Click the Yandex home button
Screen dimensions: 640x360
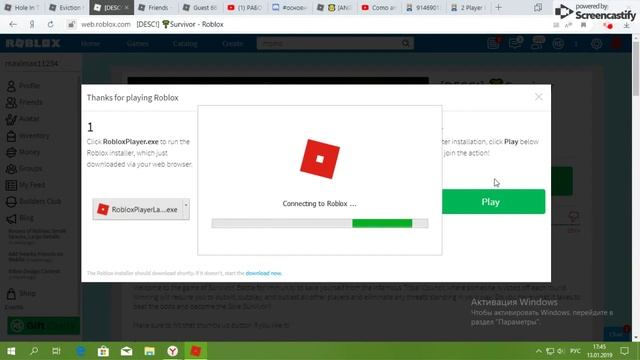point(31,24)
